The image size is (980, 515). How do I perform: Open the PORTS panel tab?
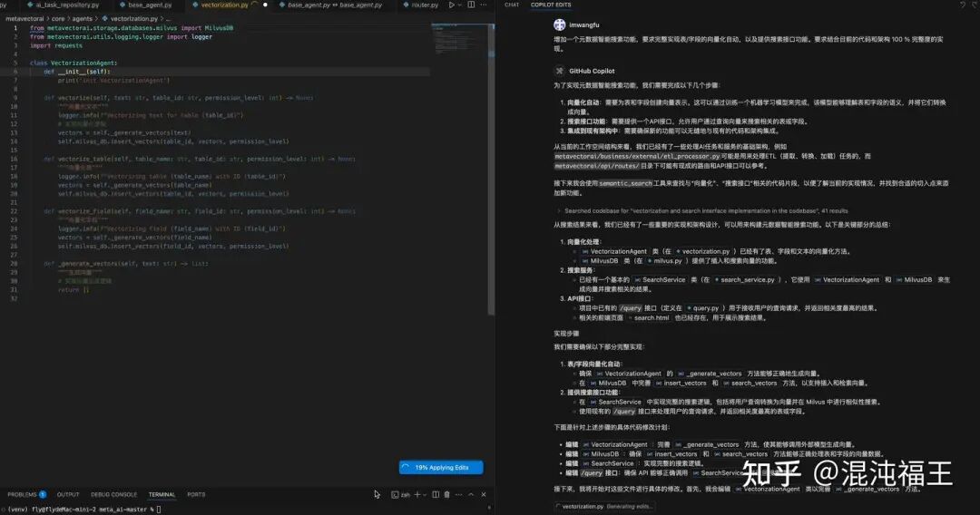[196, 494]
